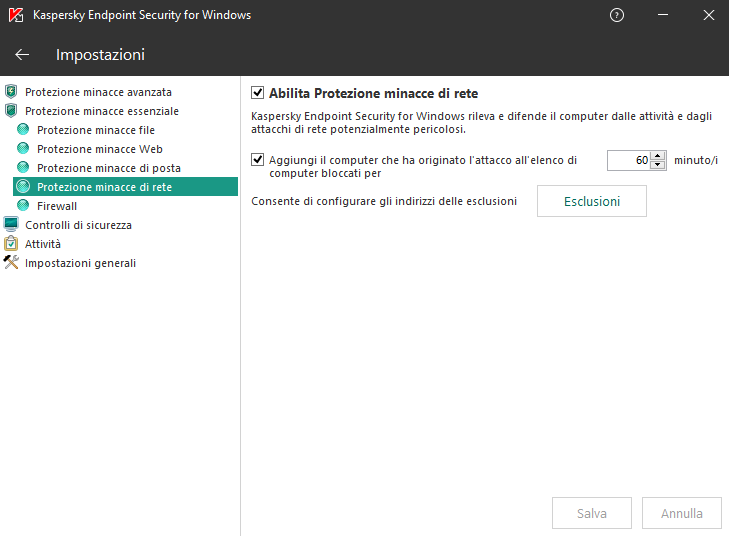The height and width of the screenshot is (536, 729).
Task: Open Controlli di sicurezza section
Action: pos(78,225)
